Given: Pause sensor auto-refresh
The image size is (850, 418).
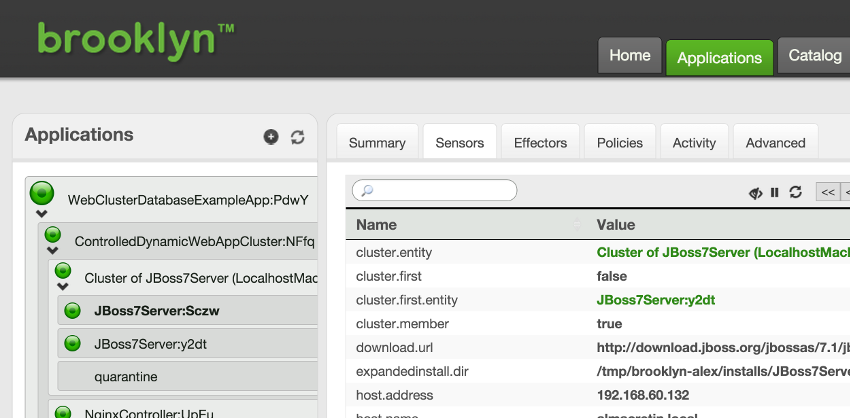Looking at the screenshot, I should click(x=774, y=192).
